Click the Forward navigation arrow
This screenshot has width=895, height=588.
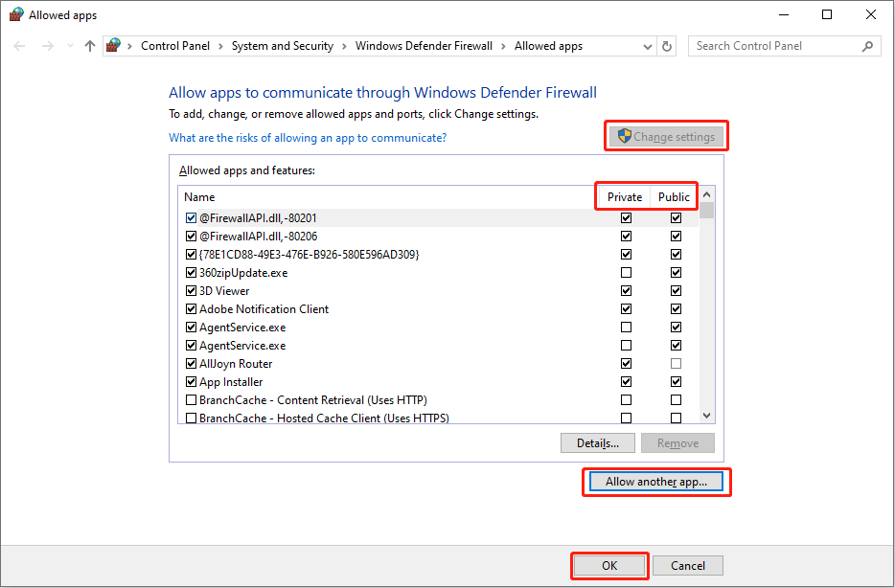coord(47,46)
